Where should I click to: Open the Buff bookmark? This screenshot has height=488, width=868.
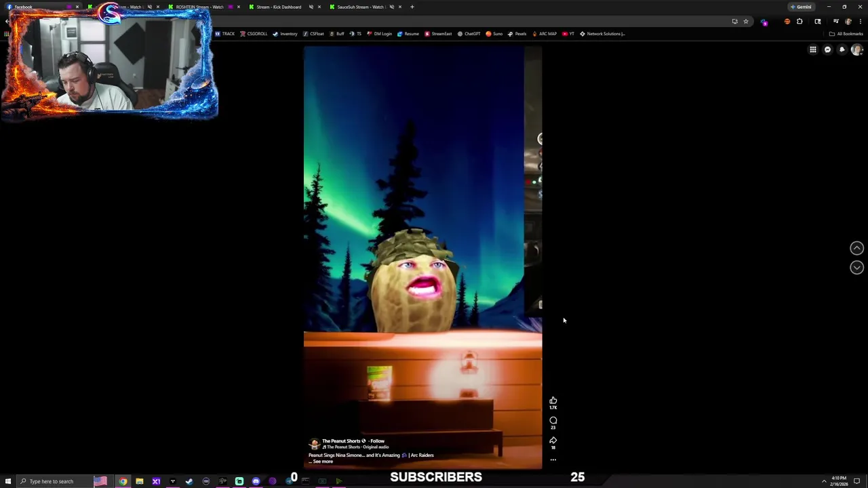pos(337,34)
